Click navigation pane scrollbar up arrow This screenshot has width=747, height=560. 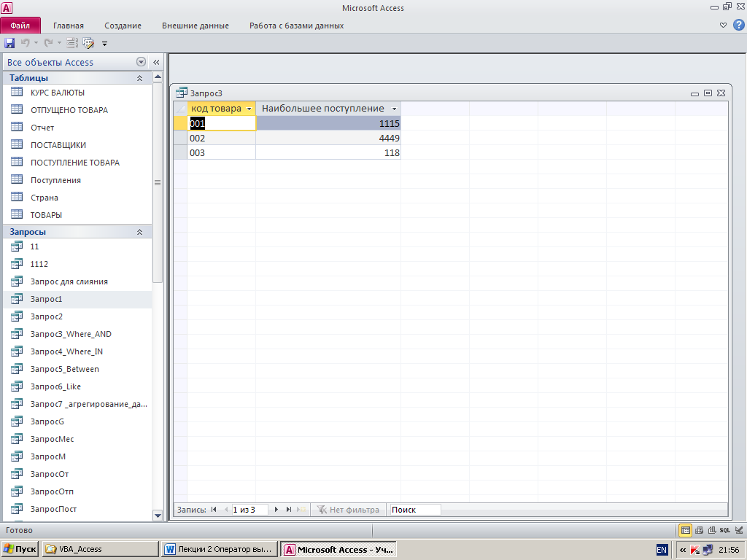coord(158,77)
